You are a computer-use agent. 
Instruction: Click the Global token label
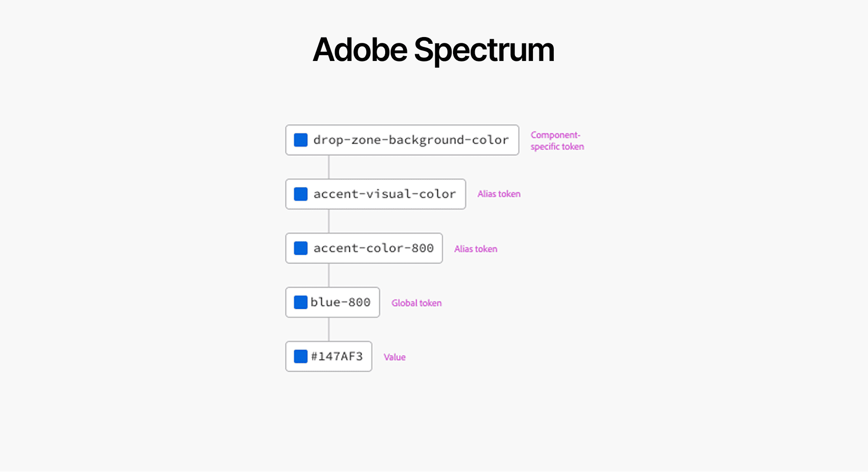click(416, 303)
